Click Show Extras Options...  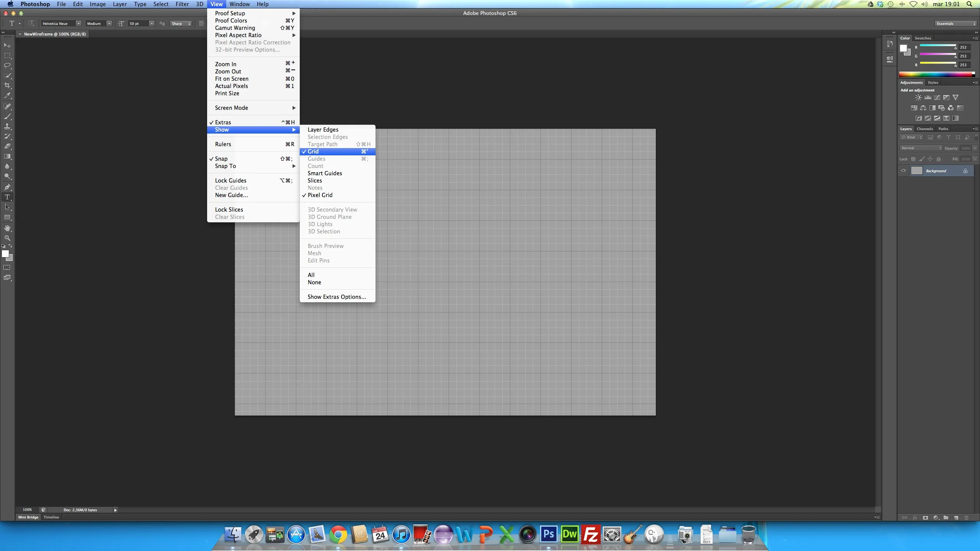pos(336,297)
